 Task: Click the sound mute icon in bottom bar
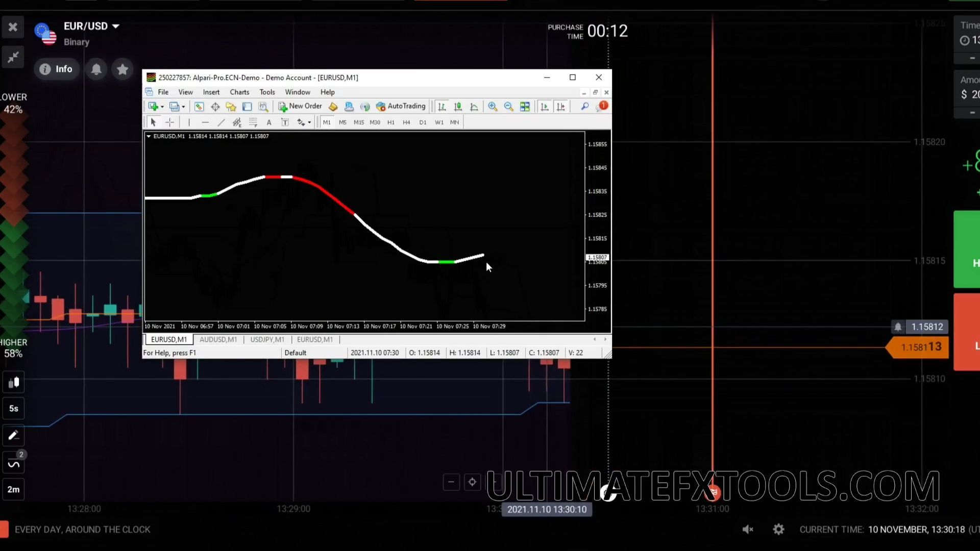click(748, 530)
